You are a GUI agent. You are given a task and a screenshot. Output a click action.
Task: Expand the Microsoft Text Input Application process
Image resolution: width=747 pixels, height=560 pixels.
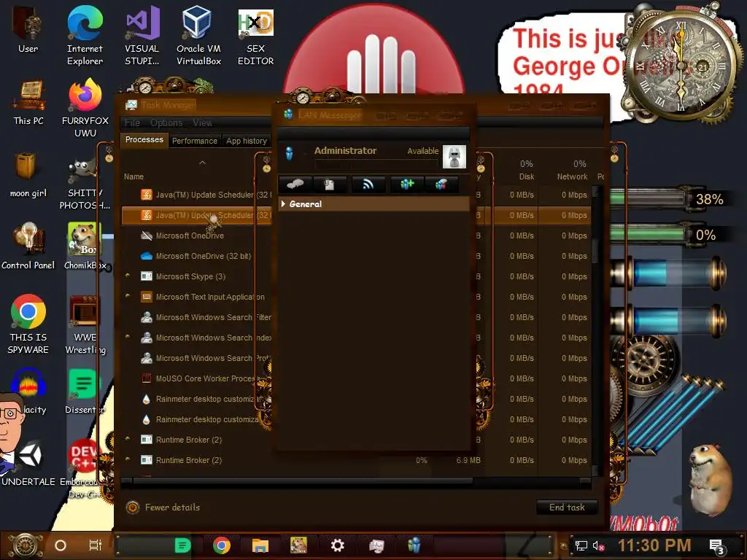[127, 296]
